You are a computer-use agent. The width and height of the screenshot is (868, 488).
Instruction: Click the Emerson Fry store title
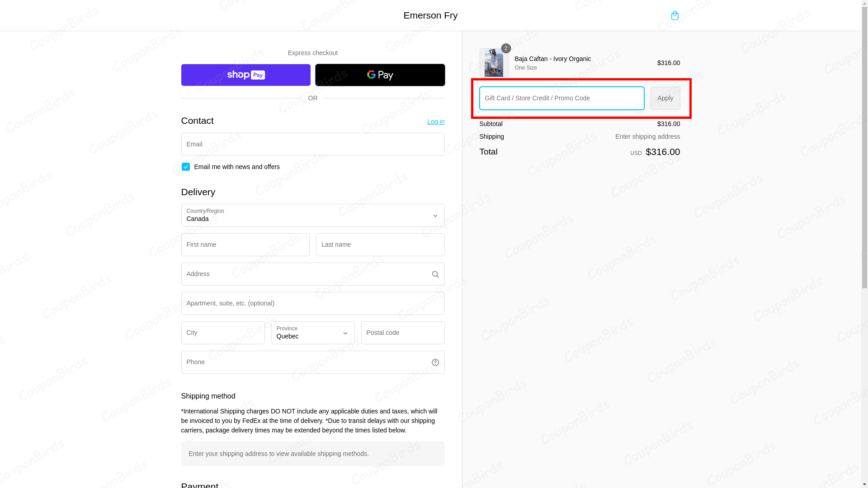pyautogui.click(x=430, y=15)
